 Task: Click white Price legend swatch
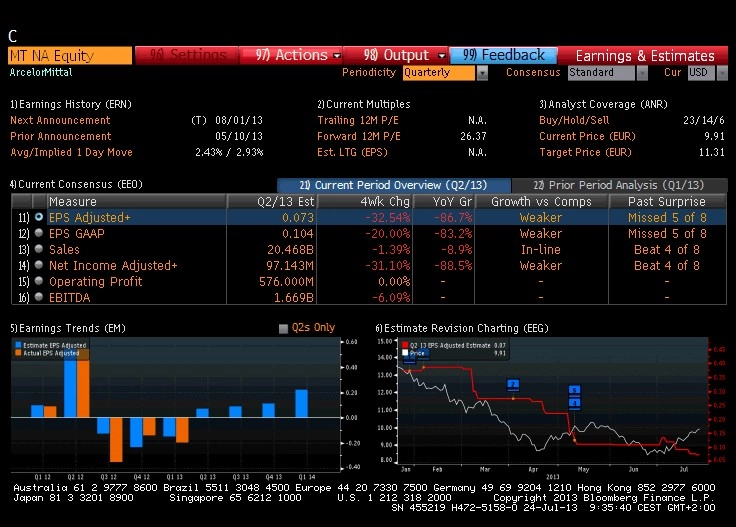tap(405, 353)
